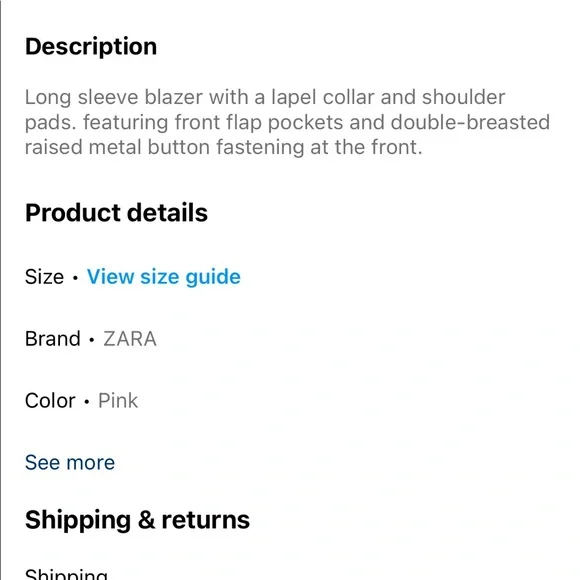Click 'raised metal button fastening' text line
Image resolution: width=580 pixels, height=580 pixels.
pyautogui.click(x=165, y=148)
